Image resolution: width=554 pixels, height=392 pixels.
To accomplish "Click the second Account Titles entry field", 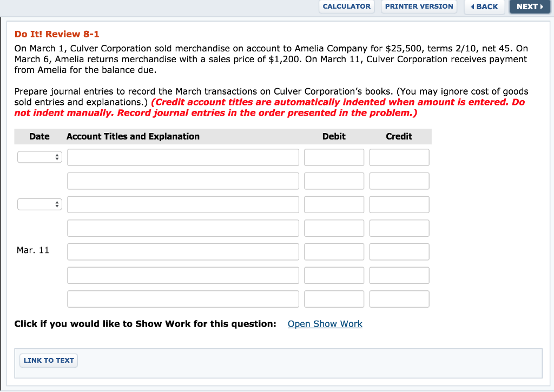I will 183,181.
